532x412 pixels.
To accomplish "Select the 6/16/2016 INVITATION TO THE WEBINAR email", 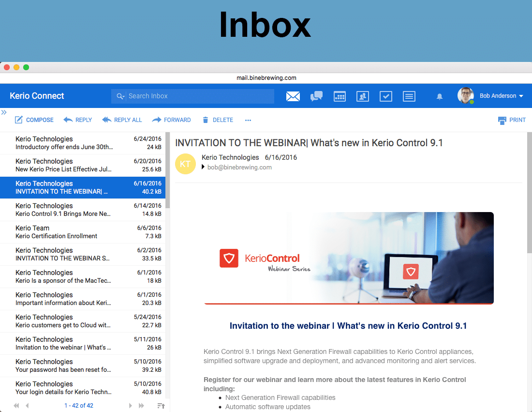I will (x=83, y=187).
